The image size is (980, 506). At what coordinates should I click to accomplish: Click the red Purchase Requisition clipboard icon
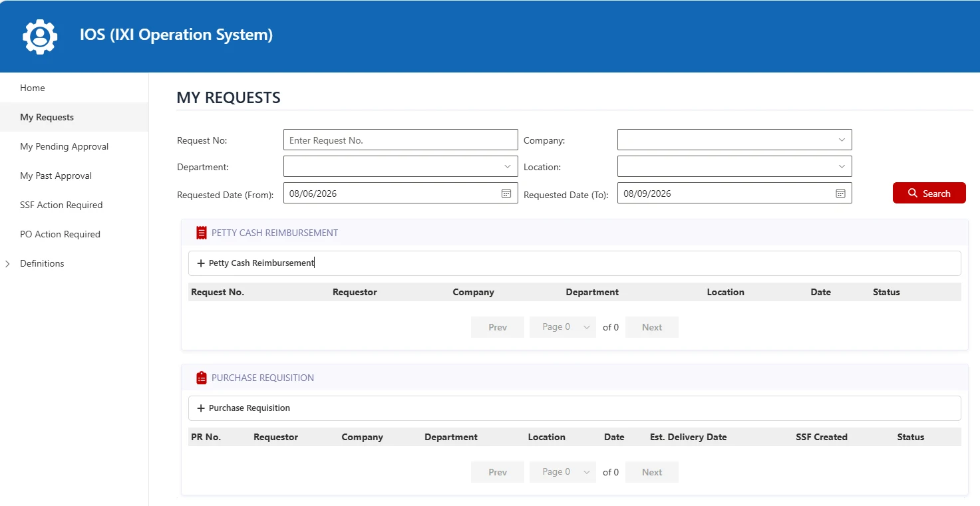point(202,378)
